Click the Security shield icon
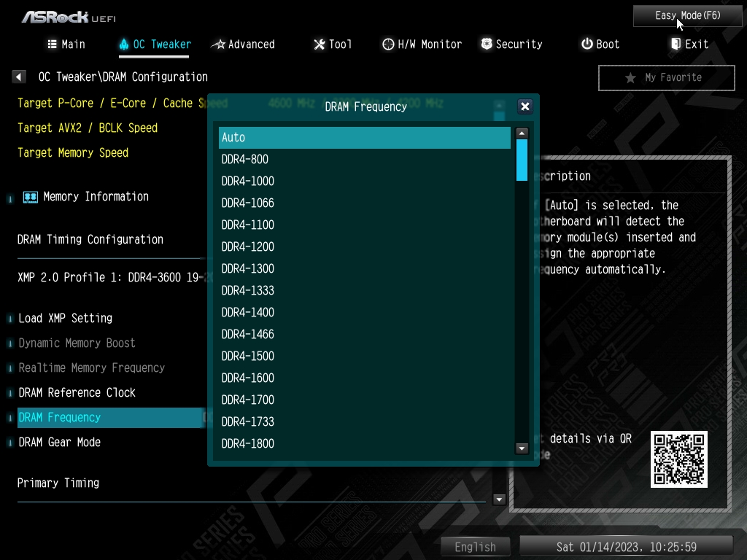The height and width of the screenshot is (560, 747). click(x=487, y=44)
